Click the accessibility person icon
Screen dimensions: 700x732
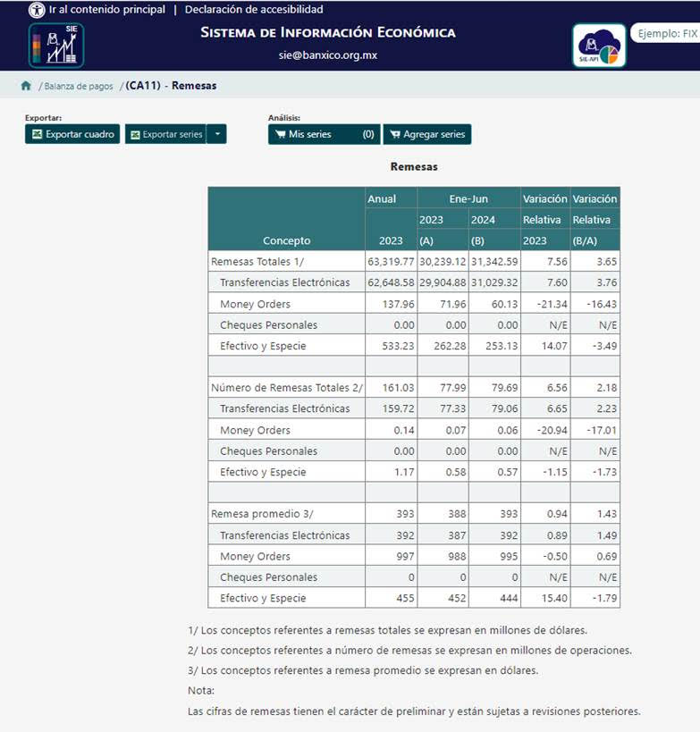pyautogui.click(x=37, y=10)
